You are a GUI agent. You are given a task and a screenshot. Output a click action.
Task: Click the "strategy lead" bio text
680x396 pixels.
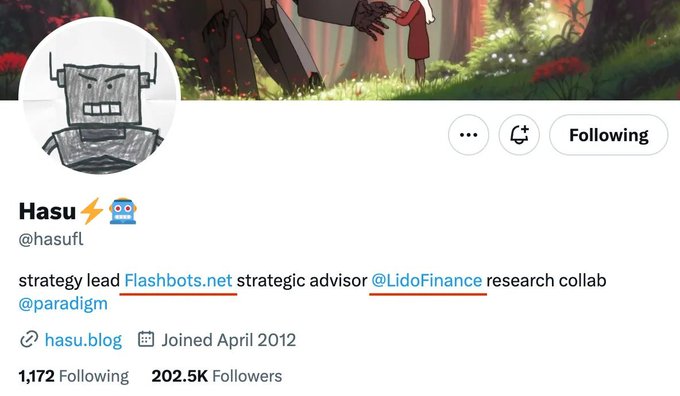coord(69,281)
